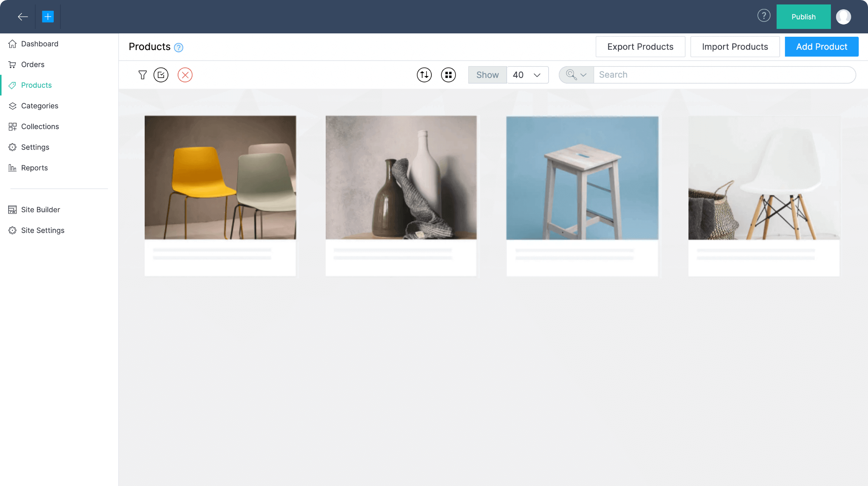
Task: Select the blue stool product thumbnail
Action: click(582, 178)
